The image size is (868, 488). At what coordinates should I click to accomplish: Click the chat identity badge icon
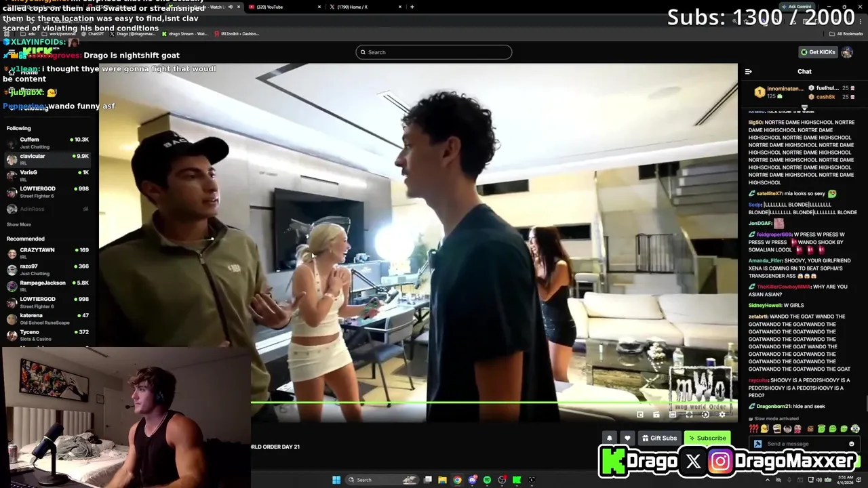click(757, 444)
